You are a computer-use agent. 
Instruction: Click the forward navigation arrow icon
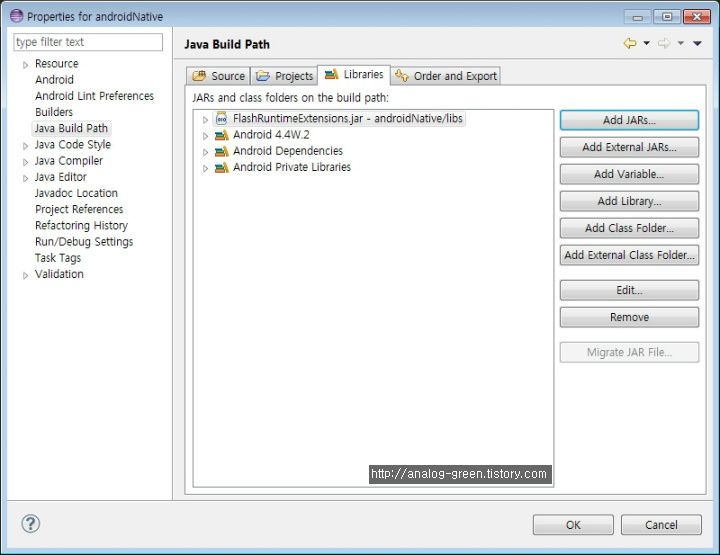[x=664, y=43]
